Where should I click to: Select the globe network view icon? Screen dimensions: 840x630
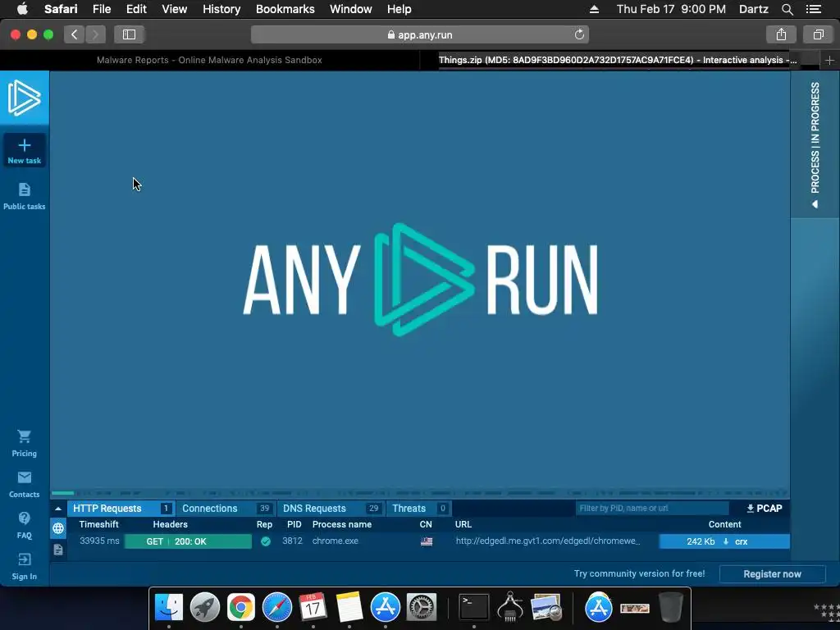58,529
